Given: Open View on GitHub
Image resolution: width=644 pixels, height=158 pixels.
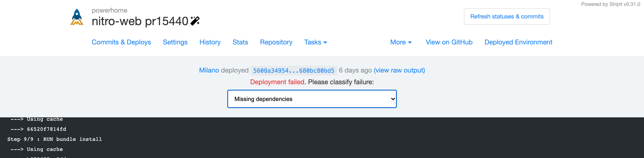Looking at the screenshot, I should [449, 42].
